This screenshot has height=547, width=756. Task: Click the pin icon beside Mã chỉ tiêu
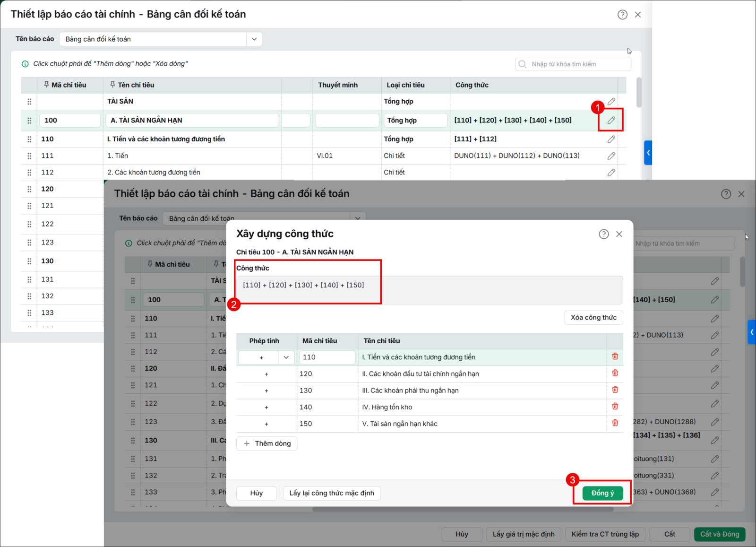[46, 85]
